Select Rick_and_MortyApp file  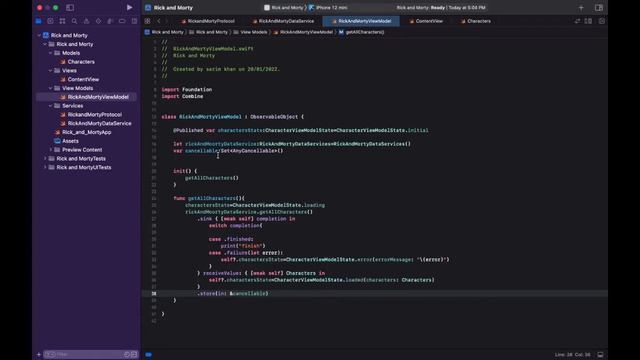[87, 132]
